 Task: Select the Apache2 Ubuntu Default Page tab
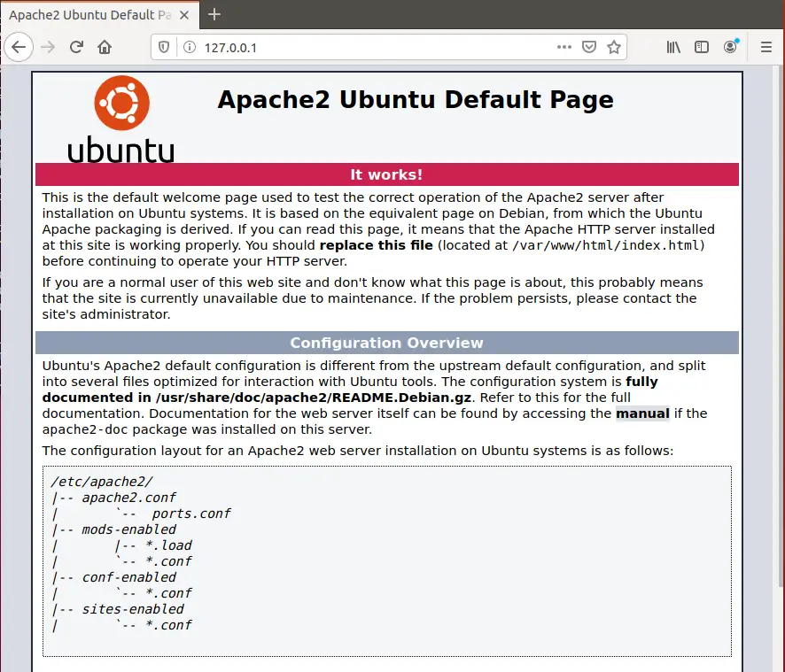[100, 15]
